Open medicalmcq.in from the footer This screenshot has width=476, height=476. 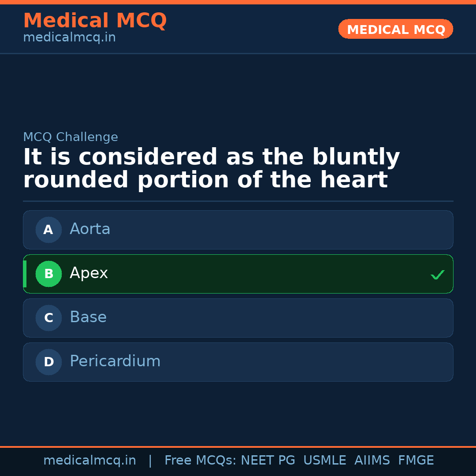click(90, 460)
